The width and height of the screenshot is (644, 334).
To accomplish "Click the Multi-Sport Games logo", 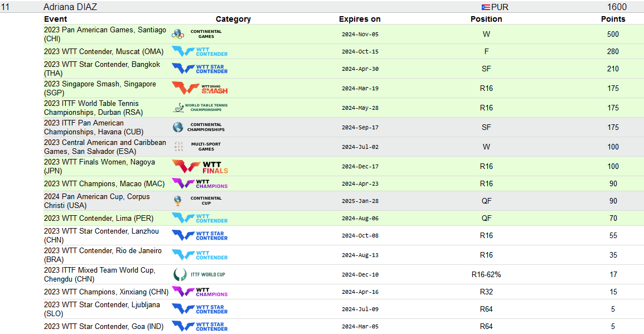I will pos(197,147).
